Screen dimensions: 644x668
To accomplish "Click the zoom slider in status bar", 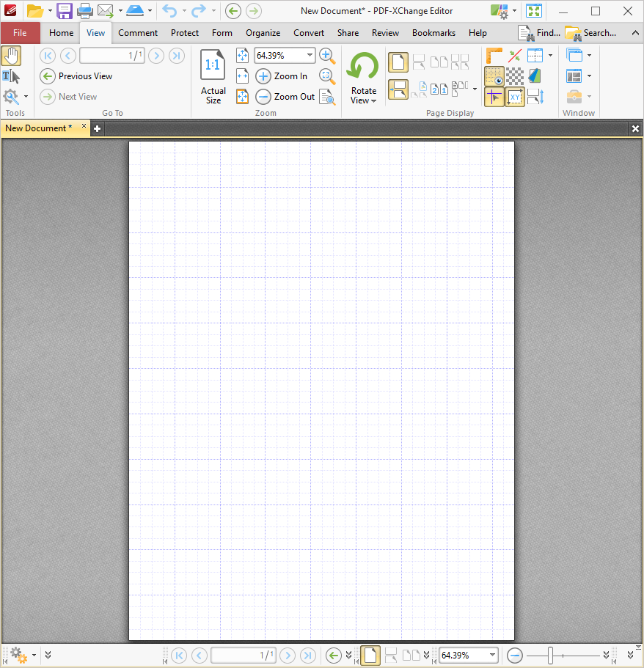I will coord(551,655).
